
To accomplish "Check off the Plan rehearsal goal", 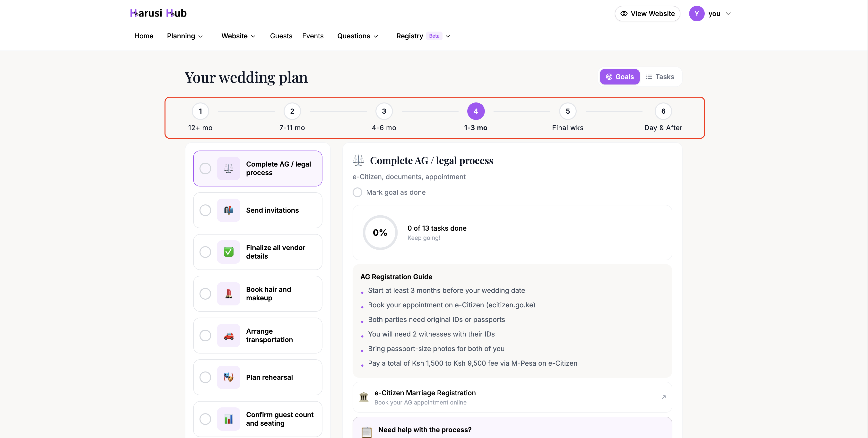I will click(205, 377).
